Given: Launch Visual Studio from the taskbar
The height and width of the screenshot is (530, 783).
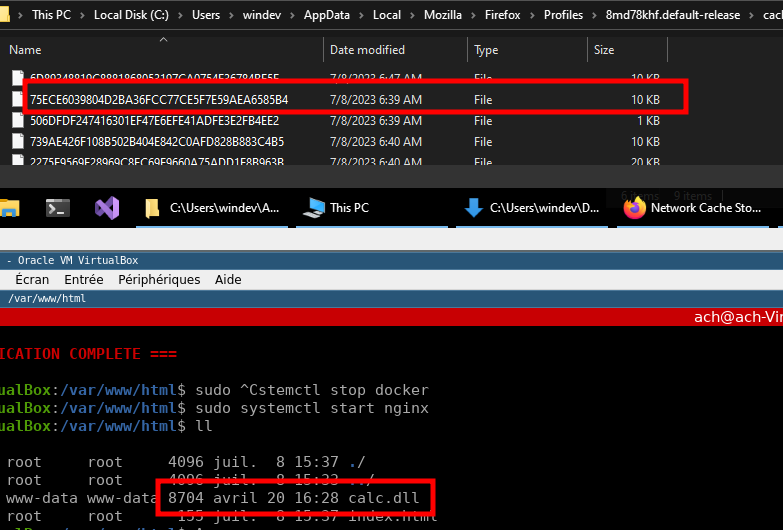Looking at the screenshot, I should tap(107, 208).
